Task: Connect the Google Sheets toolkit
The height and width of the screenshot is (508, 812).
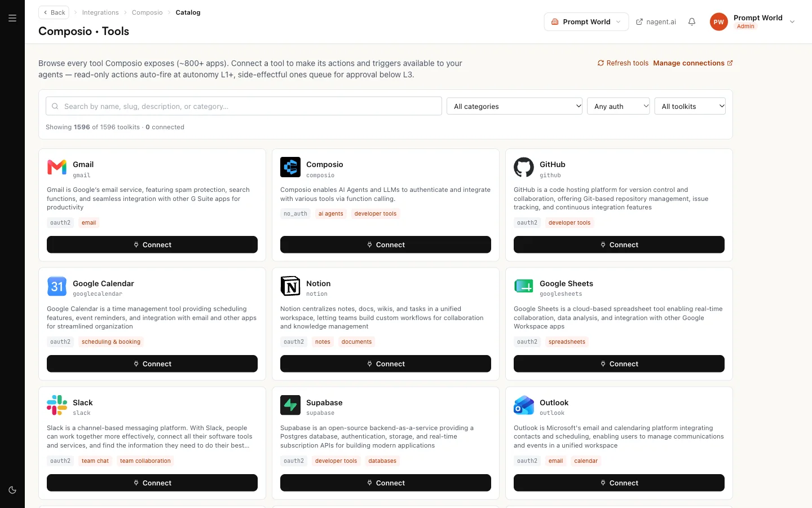Action: (619, 364)
